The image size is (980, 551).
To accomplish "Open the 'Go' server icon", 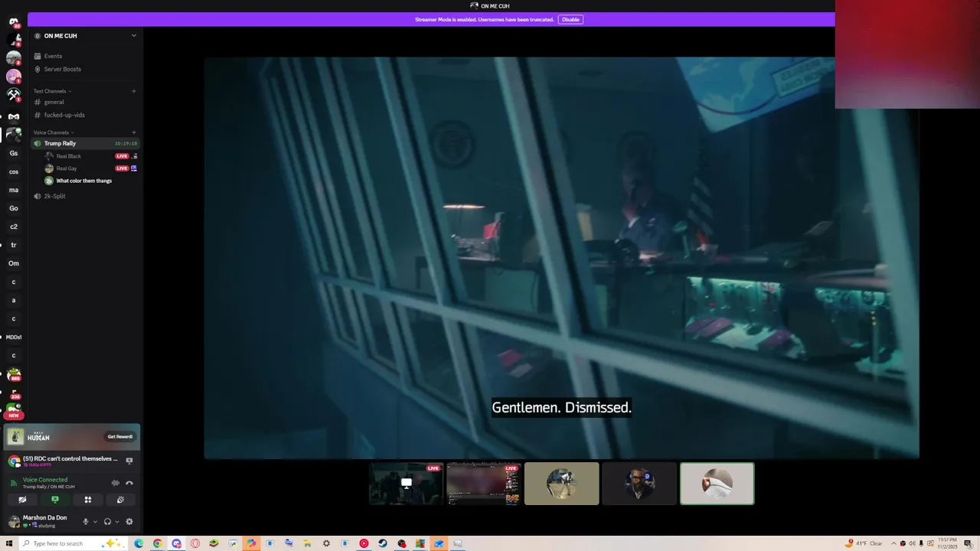I will pyautogui.click(x=14, y=208).
